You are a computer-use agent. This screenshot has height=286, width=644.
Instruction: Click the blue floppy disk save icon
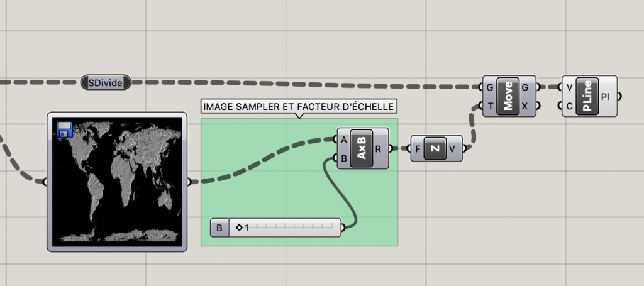coord(65,129)
